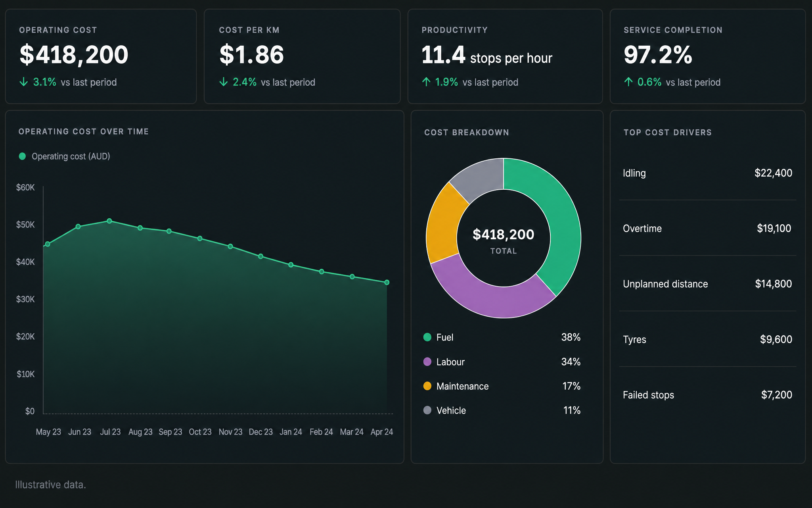Click the Cost Breakdown heading
Viewport: 812px width, 508px height.
(x=467, y=133)
